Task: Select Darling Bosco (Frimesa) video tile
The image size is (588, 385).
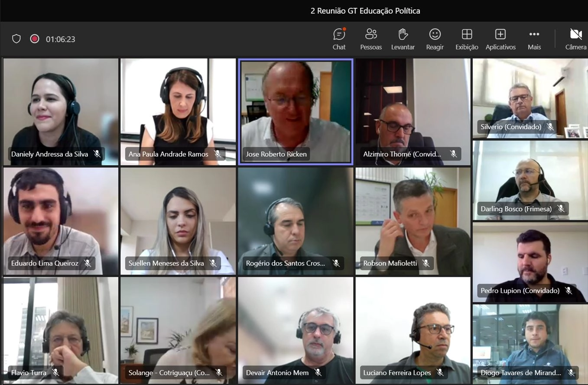Action: 530,181
